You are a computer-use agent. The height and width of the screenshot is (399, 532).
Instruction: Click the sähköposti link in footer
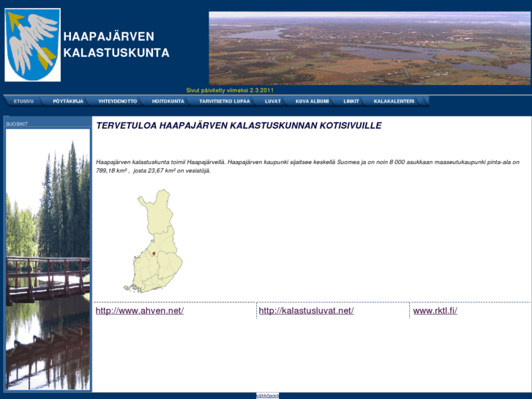pos(267,395)
